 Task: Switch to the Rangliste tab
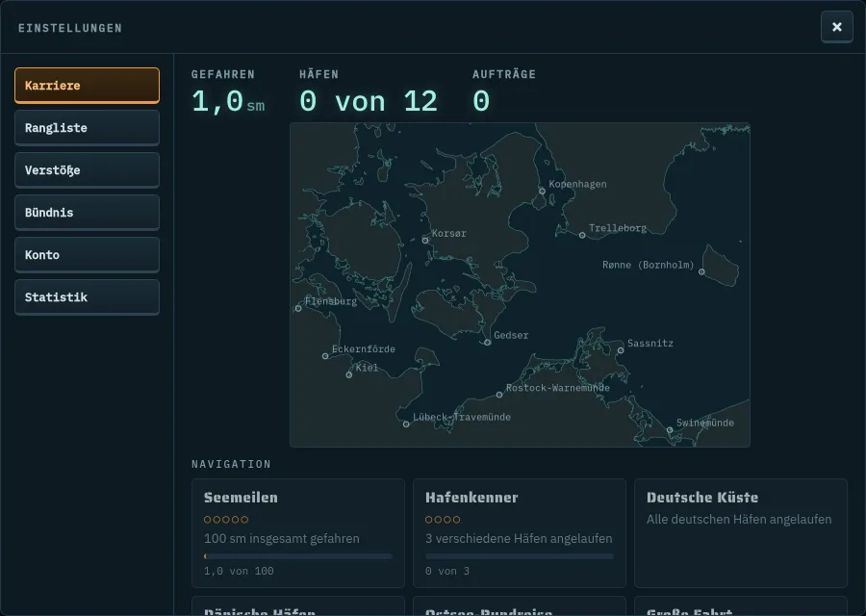point(87,128)
